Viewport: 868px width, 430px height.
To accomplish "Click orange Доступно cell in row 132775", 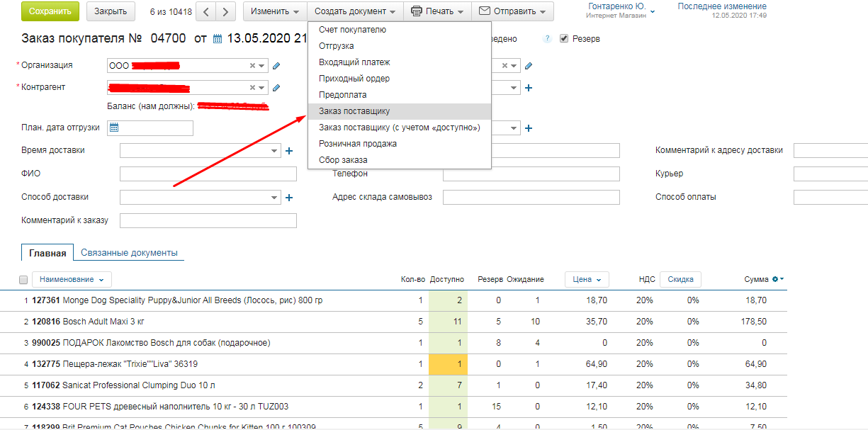I will (448, 365).
